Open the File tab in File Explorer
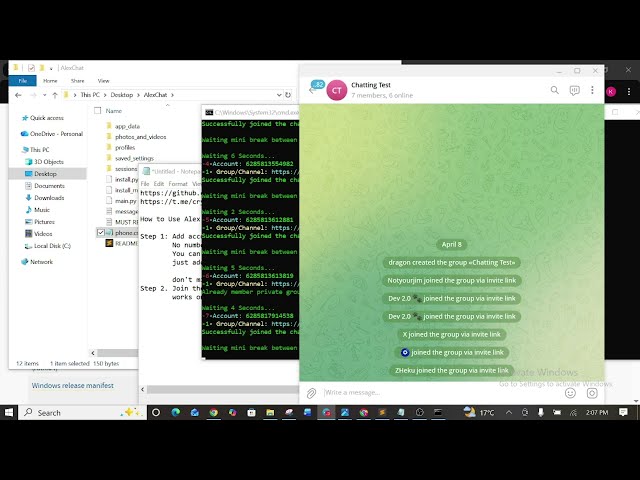Screen dimensions: 640x480 (x=22, y=81)
